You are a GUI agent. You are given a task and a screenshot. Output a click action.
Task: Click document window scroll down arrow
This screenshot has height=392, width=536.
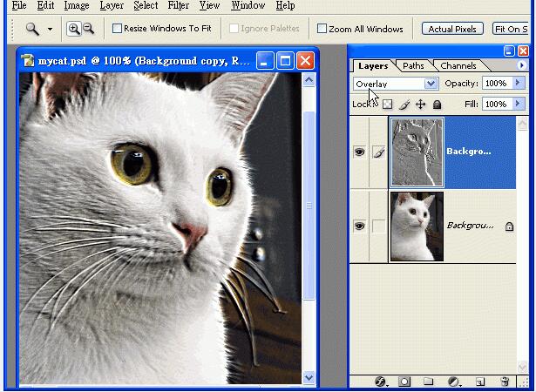point(309,377)
